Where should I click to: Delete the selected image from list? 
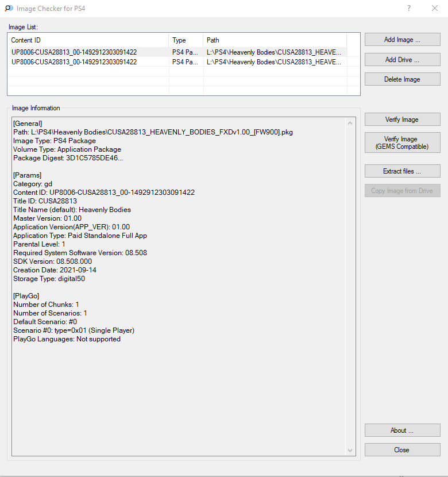point(402,79)
